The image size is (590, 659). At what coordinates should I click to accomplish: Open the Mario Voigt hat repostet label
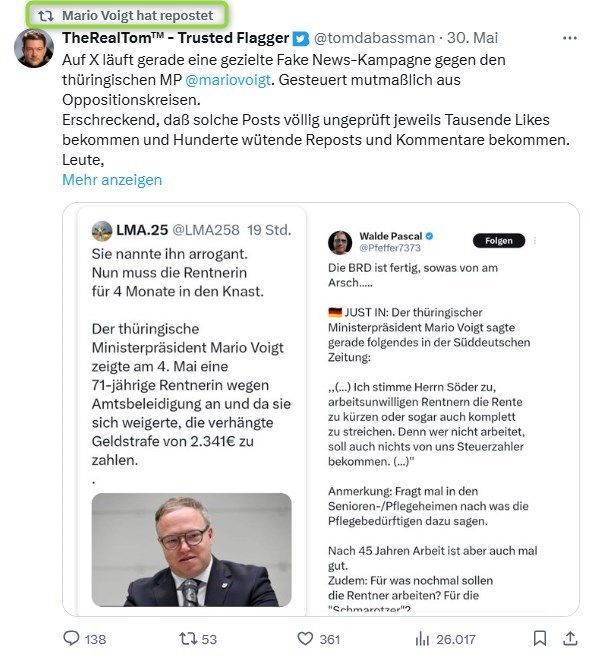pyautogui.click(x=137, y=16)
